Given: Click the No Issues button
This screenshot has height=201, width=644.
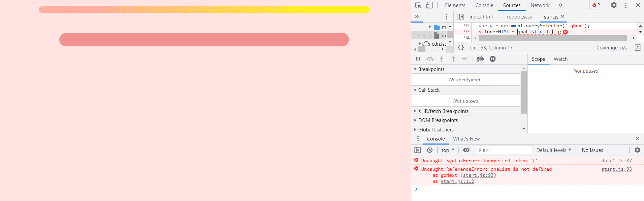Looking at the screenshot, I should pos(592,150).
